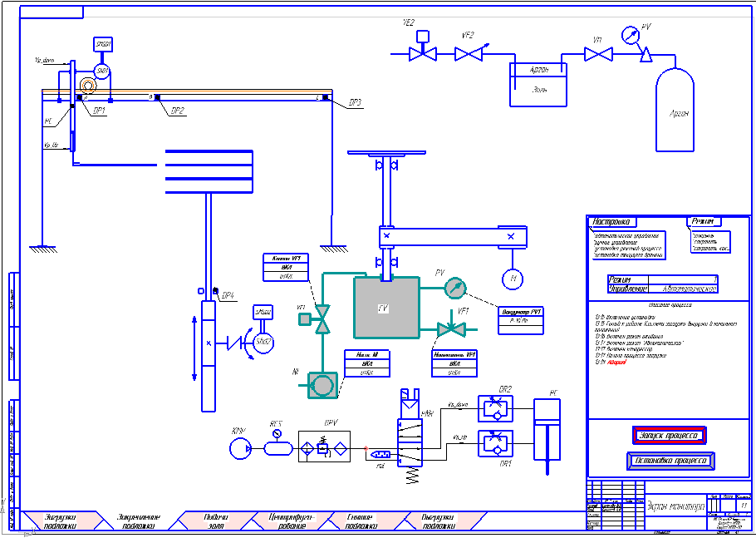Open the Настройка menu
Viewport: 756px width, 538px height.
[611, 222]
